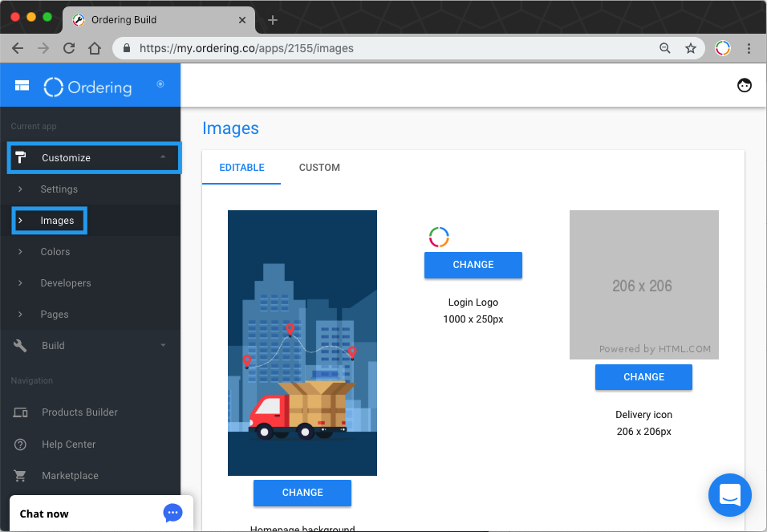
Task: Go to browser home icon
Action: click(x=95, y=48)
